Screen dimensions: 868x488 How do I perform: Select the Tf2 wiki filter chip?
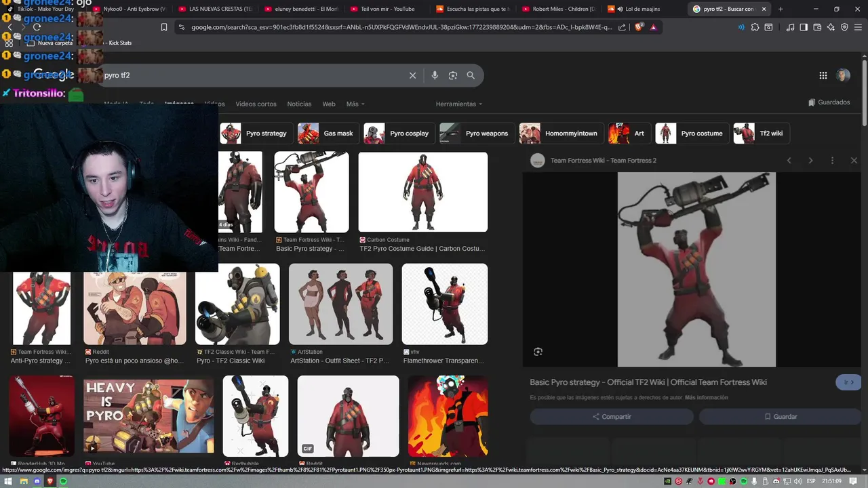pyautogui.click(x=762, y=134)
